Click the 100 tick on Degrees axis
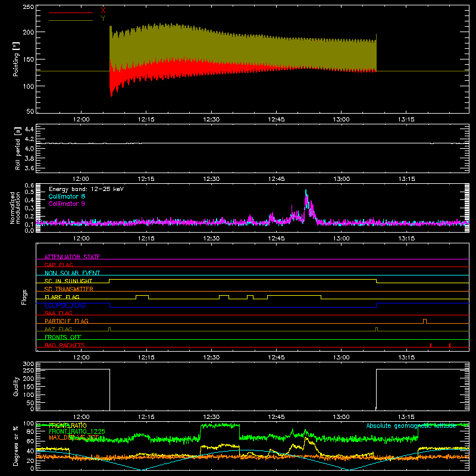Screen dimensions: 476x476 (29, 424)
